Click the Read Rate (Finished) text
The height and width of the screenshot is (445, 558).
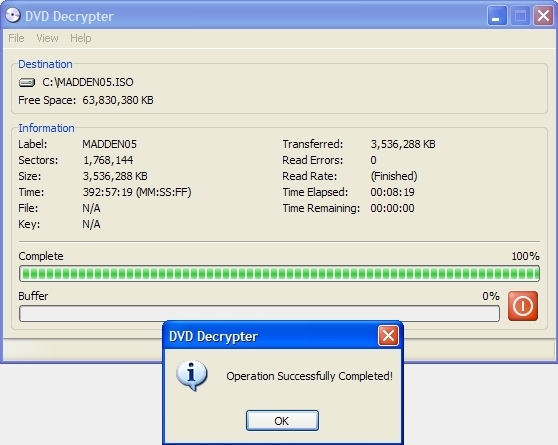(x=394, y=176)
